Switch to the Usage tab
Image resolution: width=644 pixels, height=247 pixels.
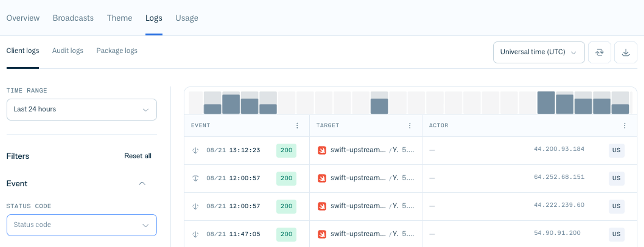tap(186, 18)
